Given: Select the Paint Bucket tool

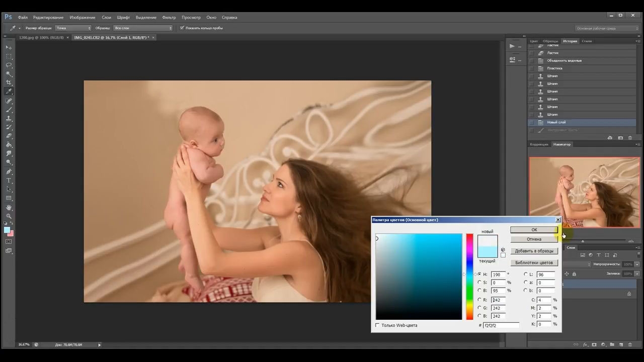Looking at the screenshot, I should 9,145.
